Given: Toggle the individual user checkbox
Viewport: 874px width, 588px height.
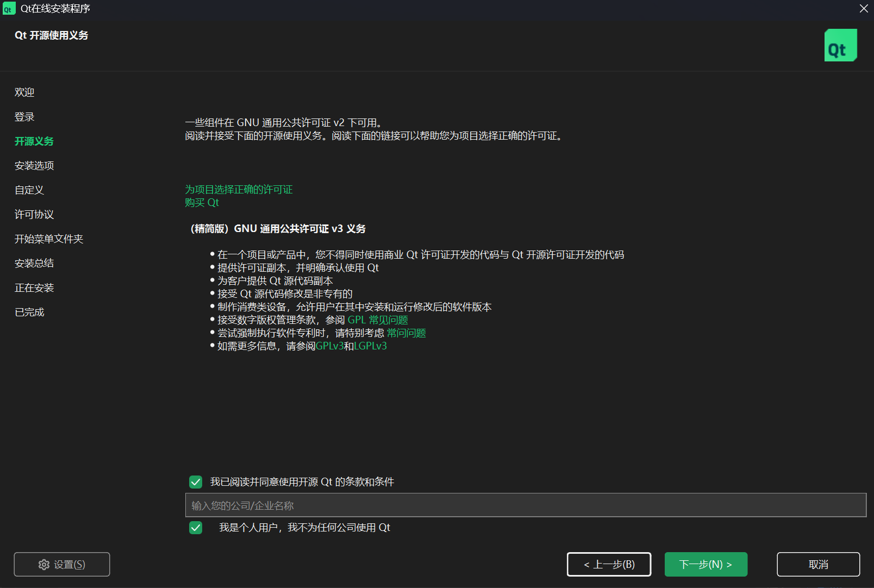Looking at the screenshot, I should coord(196,528).
